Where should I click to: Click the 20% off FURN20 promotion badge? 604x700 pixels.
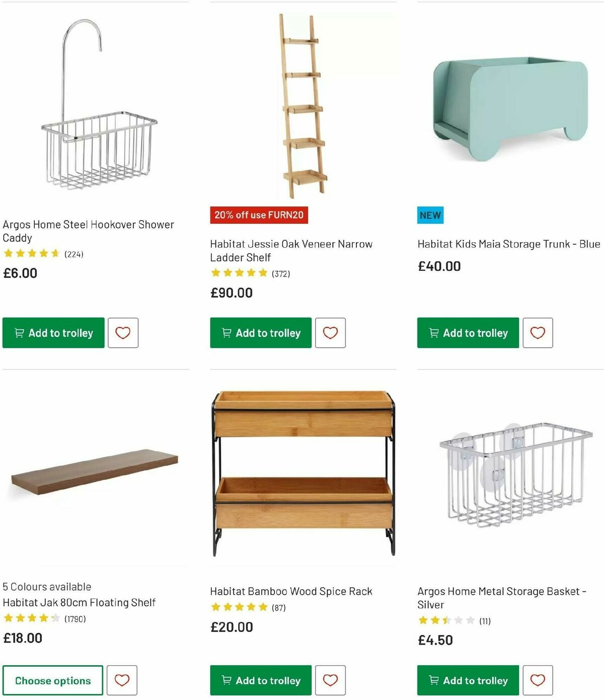click(x=259, y=215)
